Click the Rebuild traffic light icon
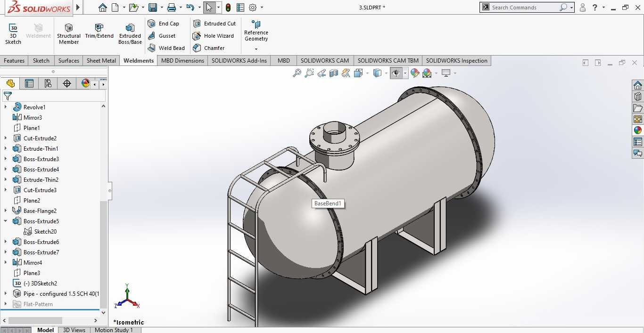The height and width of the screenshot is (333, 644). (x=228, y=8)
